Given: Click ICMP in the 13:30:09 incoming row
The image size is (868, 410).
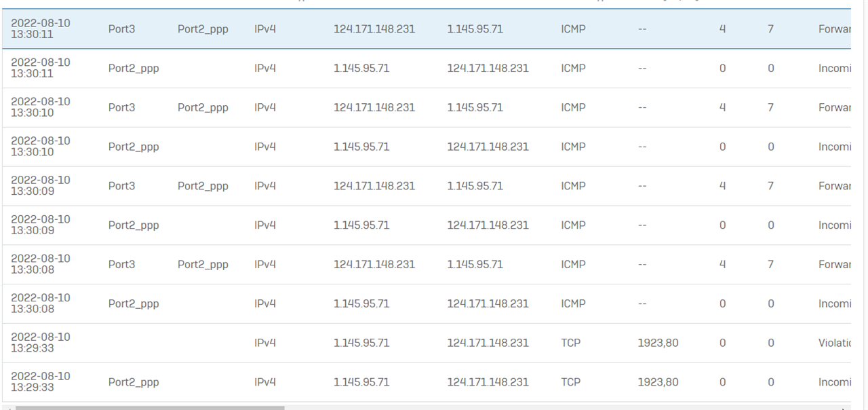Looking at the screenshot, I should 573,225.
